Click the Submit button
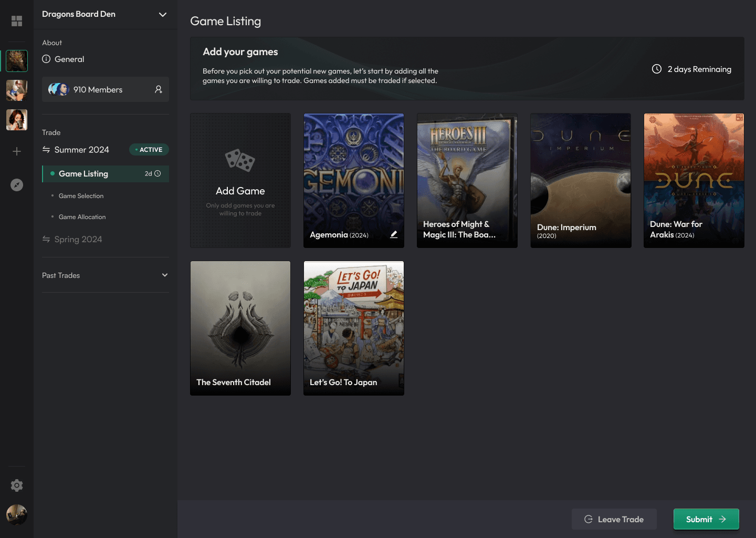Viewport: 756px width, 538px height. pos(706,519)
